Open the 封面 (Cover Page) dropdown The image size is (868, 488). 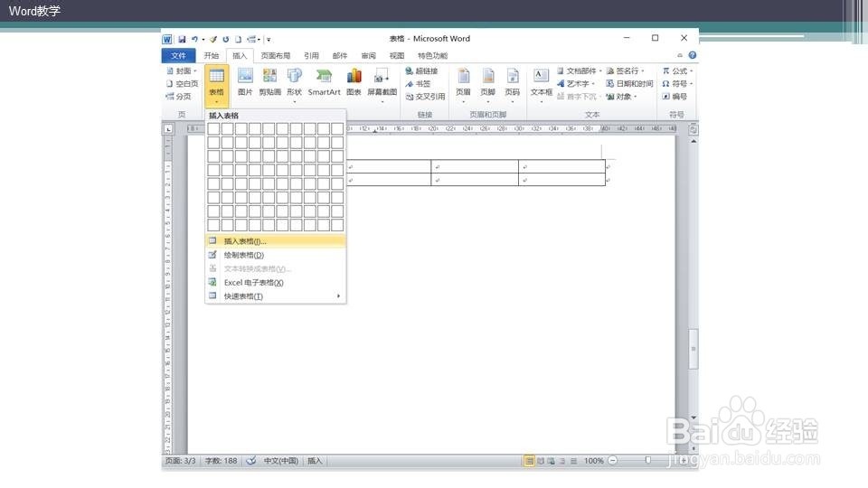182,70
